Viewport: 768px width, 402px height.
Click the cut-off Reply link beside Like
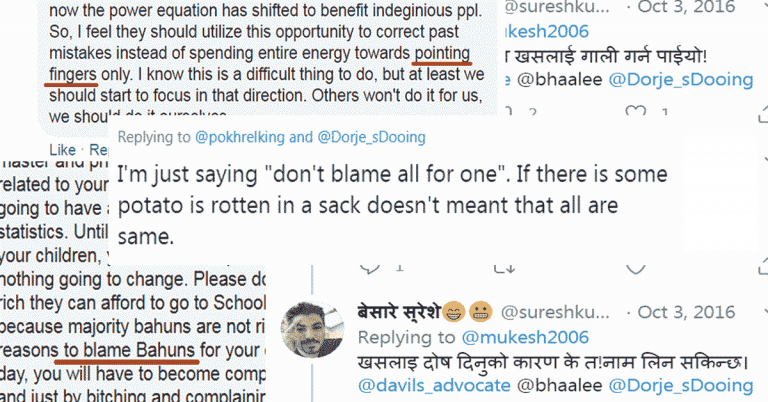pos(96,150)
